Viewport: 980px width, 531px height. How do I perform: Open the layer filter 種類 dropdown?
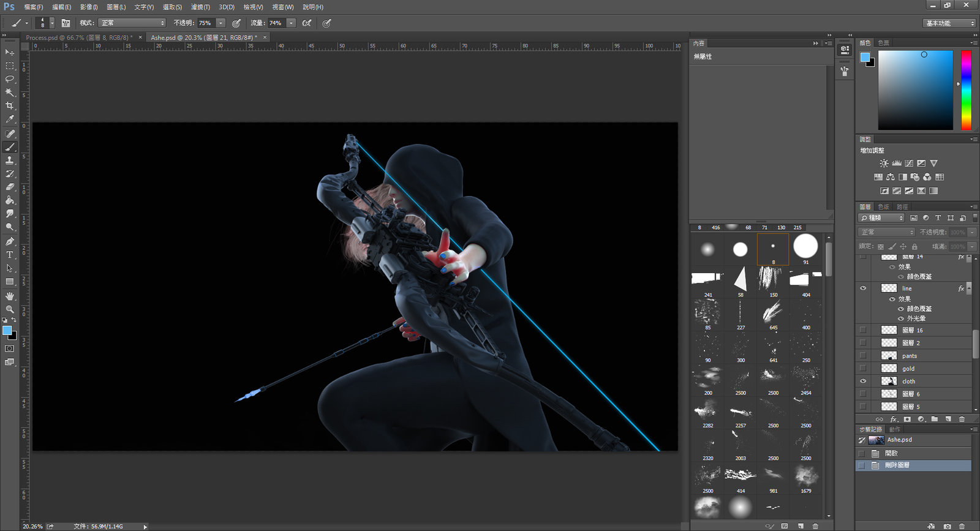point(881,217)
